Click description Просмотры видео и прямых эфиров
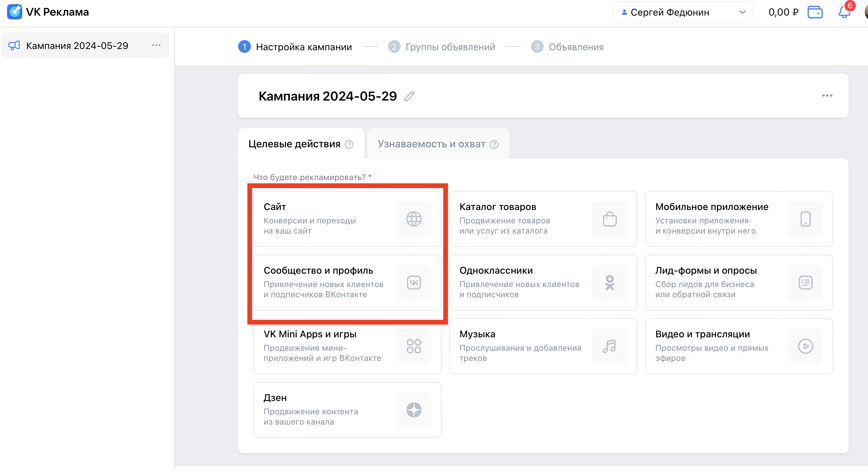The height and width of the screenshot is (471, 868). pyautogui.click(x=712, y=353)
